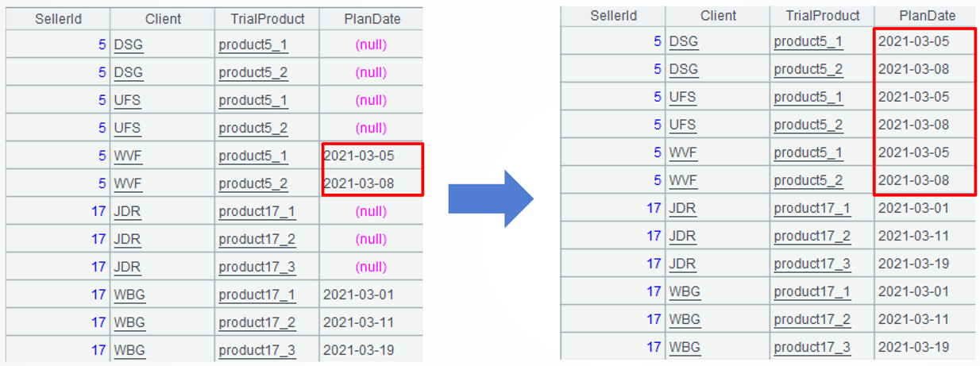Click the 2021-03-01 date in left table
This screenshot has height=366, width=980.
coord(358,295)
